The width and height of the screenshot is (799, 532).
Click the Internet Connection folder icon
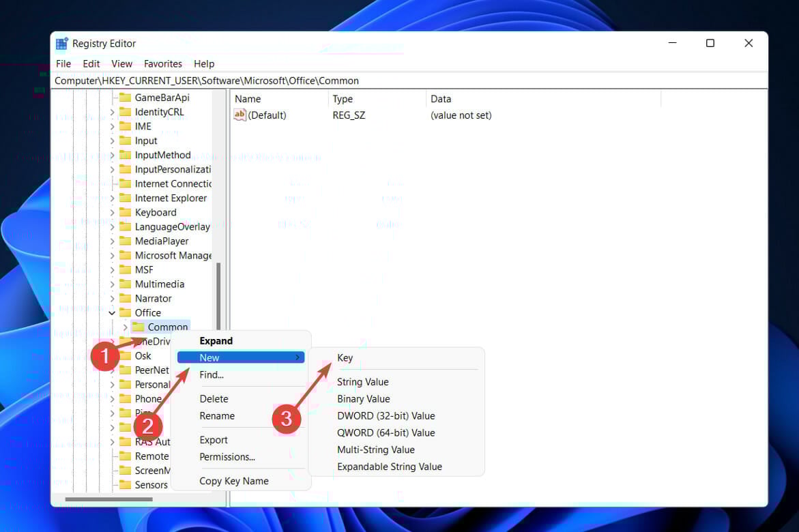[x=126, y=183]
